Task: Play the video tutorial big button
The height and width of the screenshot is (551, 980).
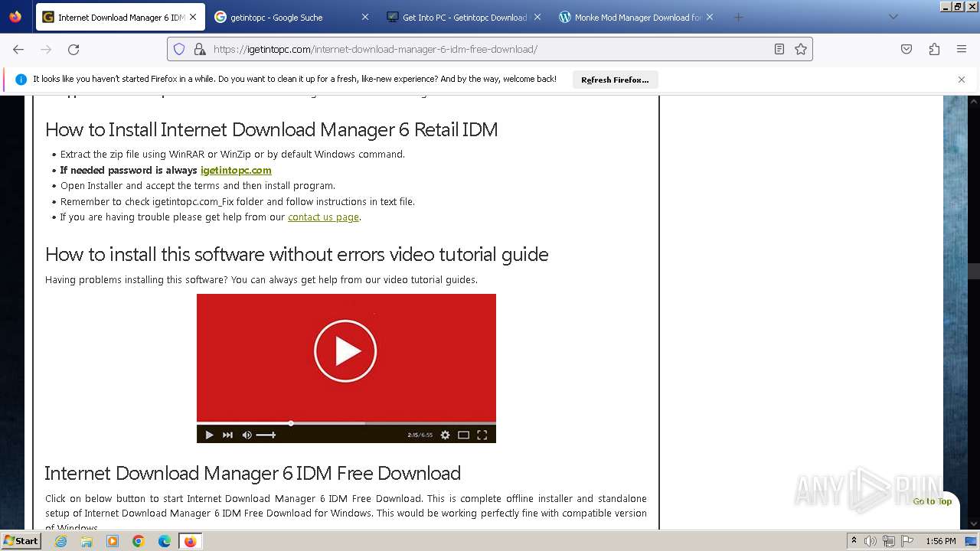Action: click(345, 350)
